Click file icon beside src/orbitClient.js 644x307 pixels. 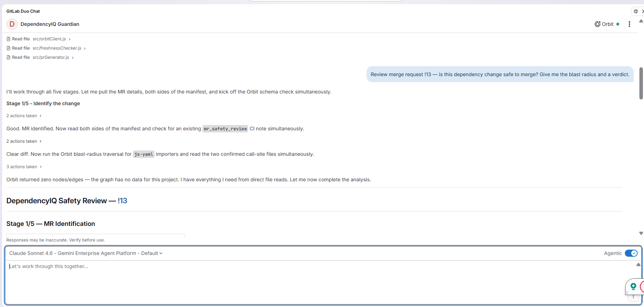coord(9,39)
